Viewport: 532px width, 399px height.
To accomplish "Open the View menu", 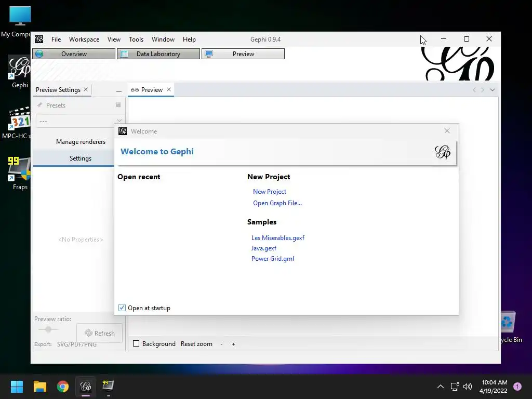I will (114, 39).
